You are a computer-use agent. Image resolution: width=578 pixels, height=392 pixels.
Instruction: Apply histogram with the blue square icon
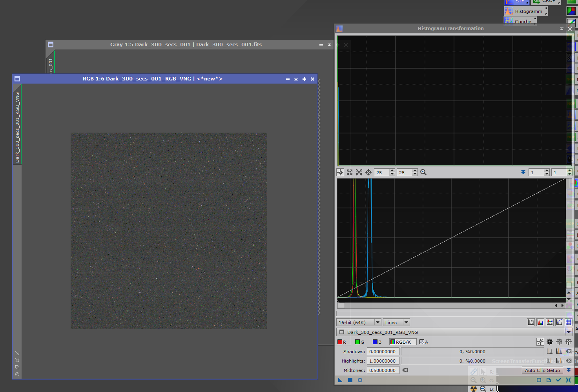[x=350, y=380]
